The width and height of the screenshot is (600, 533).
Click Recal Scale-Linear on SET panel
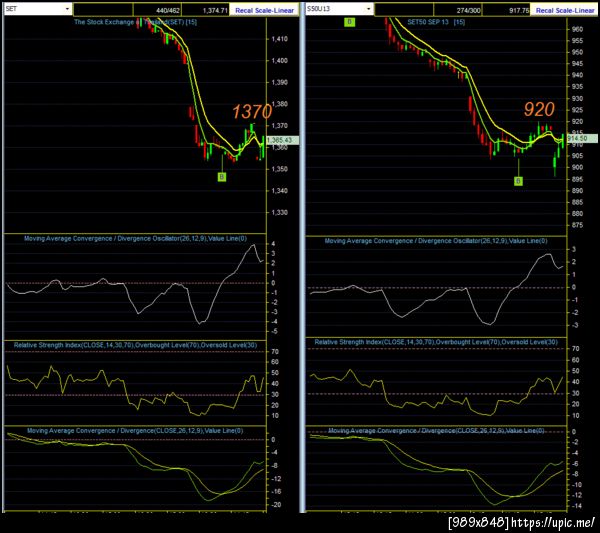coord(264,10)
